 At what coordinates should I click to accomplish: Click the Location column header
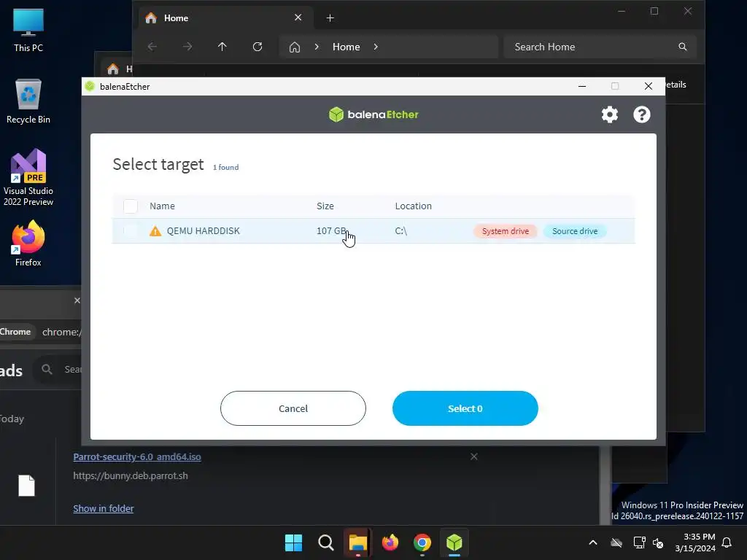(413, 206)
